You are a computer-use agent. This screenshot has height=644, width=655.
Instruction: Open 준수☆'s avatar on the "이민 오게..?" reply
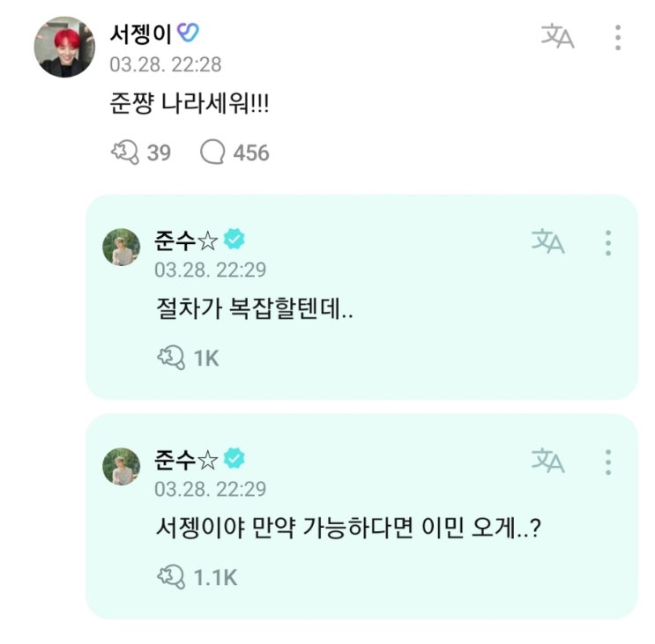(x=122, y=466)
